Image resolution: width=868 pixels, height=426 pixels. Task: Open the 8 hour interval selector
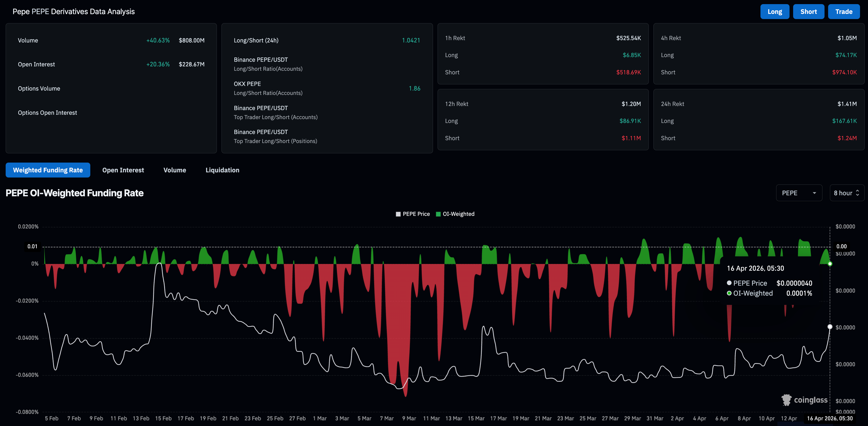click(x=846, y=193)
